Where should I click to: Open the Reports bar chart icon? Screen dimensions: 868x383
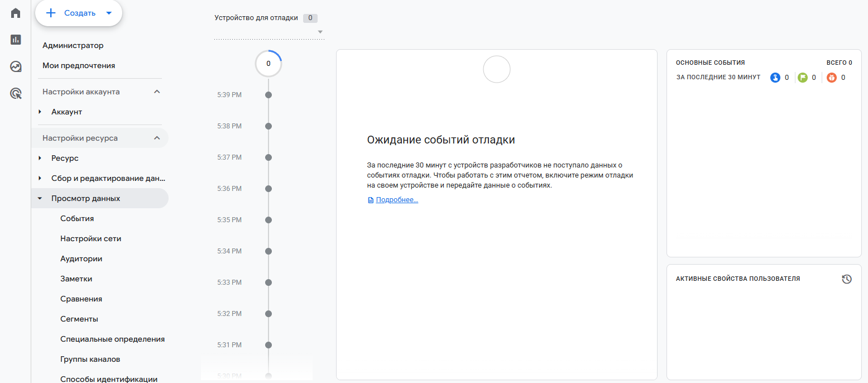point(16,40)
